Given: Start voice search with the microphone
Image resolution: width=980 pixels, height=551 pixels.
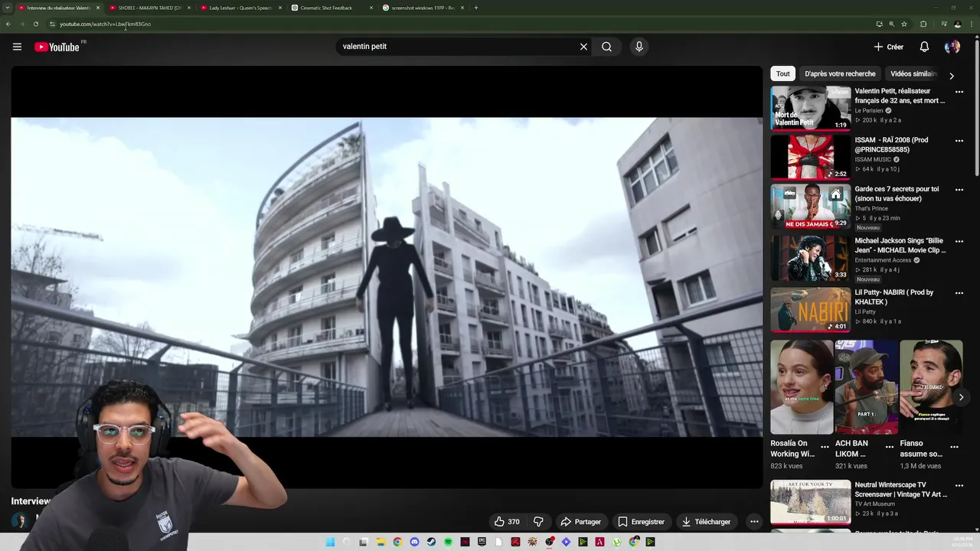Looking at the screenshot, I should pyautogui.click(x=639, y=47).
